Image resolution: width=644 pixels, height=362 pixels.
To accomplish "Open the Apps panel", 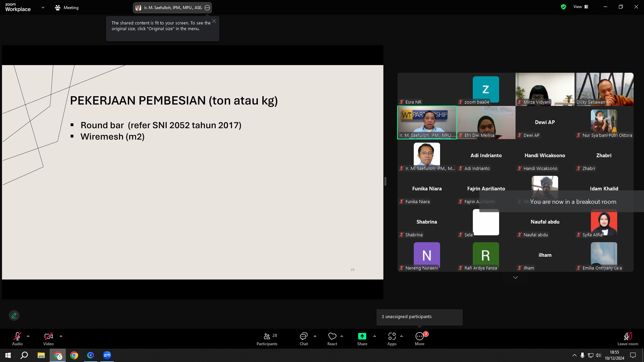I will (x=392, y=339).
